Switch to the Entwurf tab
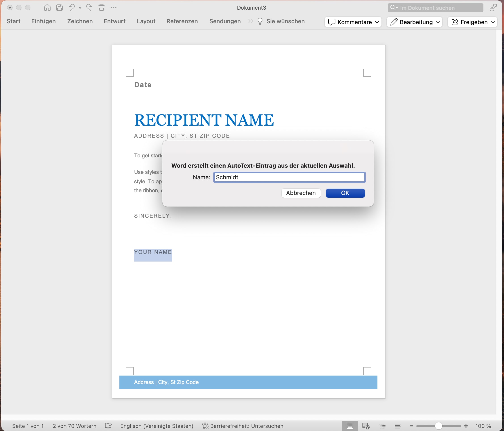 114,21
